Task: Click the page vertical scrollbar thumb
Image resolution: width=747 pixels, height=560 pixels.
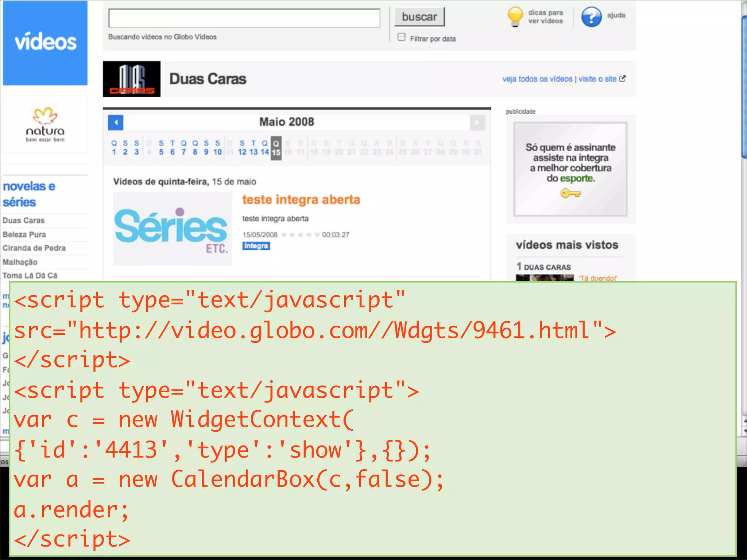Action: click(744, 86)
